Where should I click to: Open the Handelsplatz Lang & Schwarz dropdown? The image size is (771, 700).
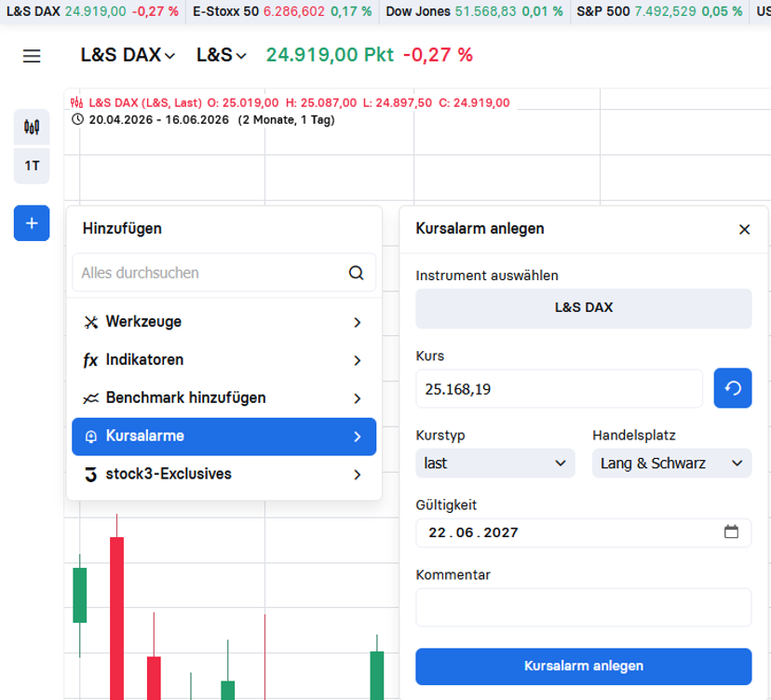point(671,463)
